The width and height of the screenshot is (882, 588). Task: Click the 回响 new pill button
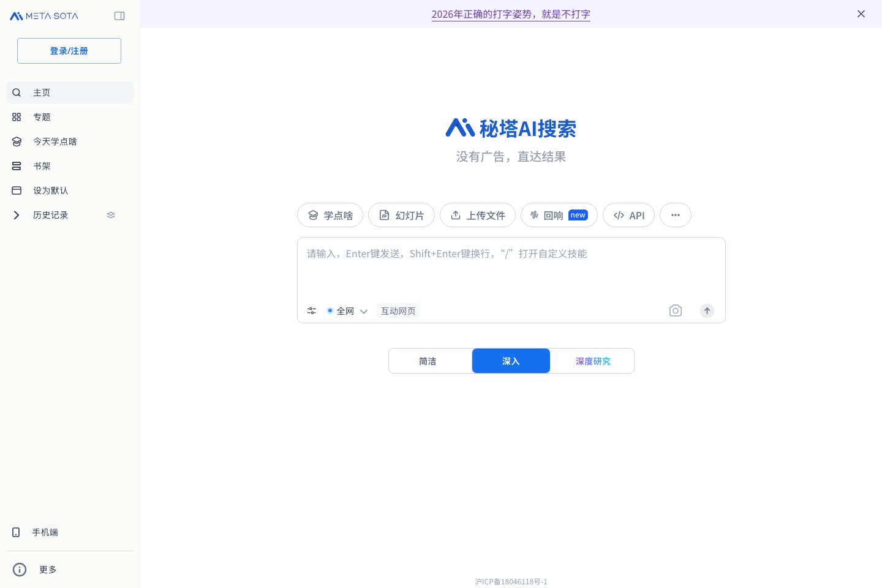point(559,215)
